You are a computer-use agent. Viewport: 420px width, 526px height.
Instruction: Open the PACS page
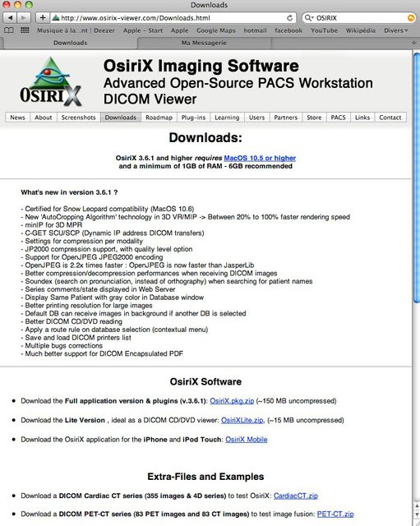[338, 118]
